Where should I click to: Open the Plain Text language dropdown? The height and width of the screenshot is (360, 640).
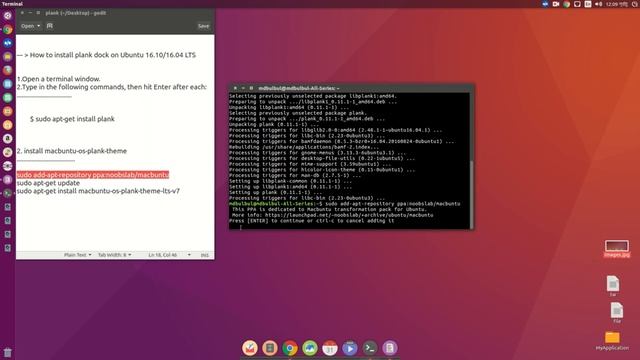78,255
